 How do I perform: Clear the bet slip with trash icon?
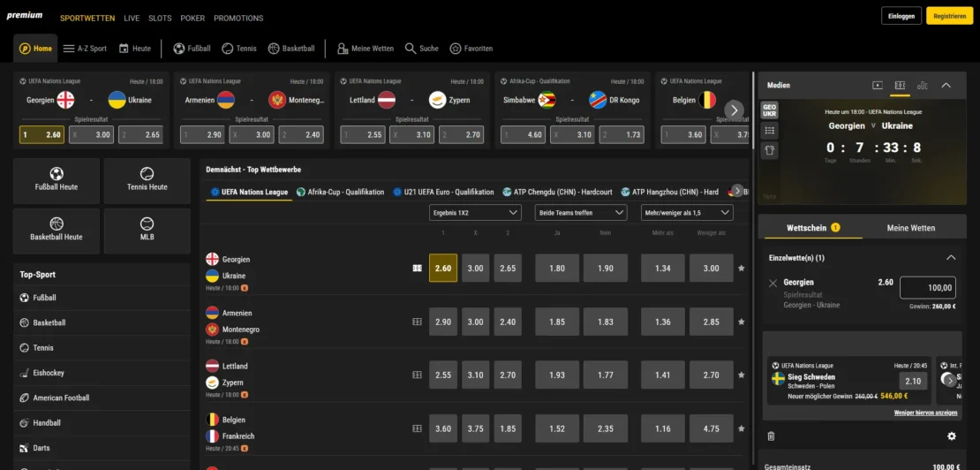coord(772,436)
